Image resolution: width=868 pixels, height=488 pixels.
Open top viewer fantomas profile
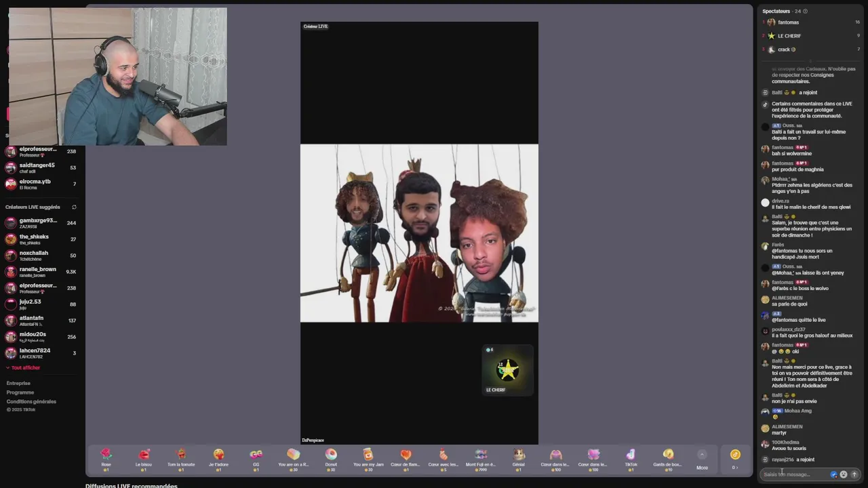tap(811, 22)
